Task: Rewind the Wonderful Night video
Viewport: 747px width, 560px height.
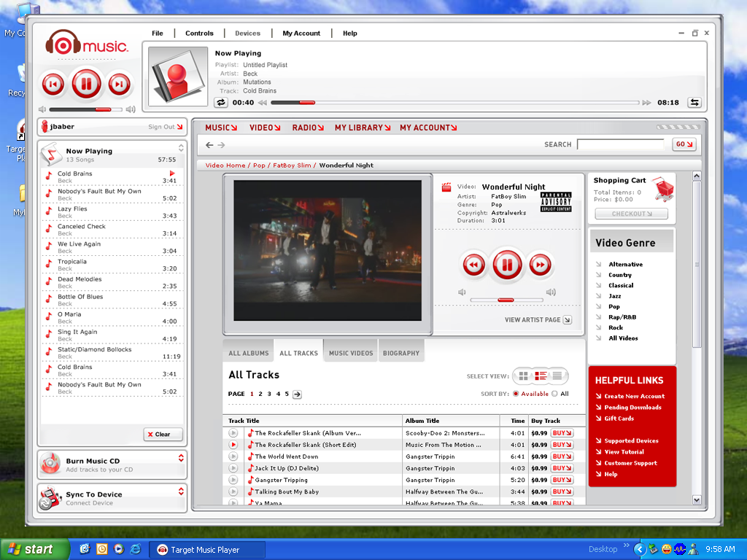Action: (x=473, y=265)
